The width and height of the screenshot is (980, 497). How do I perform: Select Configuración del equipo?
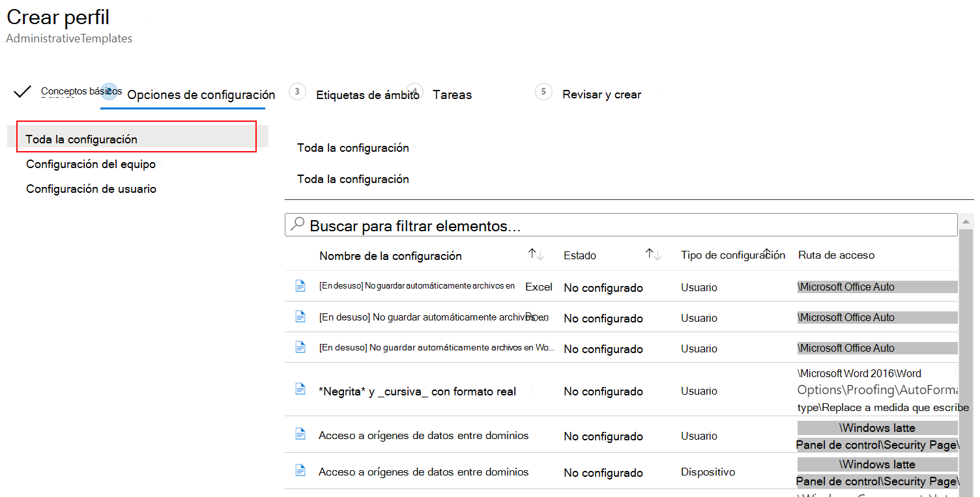[x=91, y=164]
